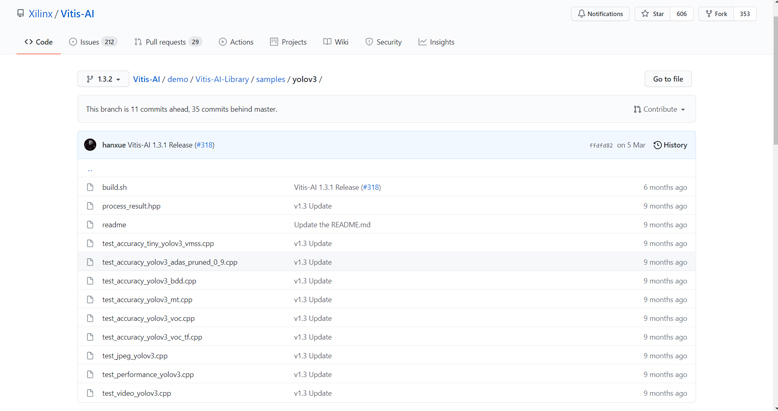Image resolution: width=778 pixels, height=411 pixels.
Task: Click file icon next to readme
Action: tap(90, 225)
